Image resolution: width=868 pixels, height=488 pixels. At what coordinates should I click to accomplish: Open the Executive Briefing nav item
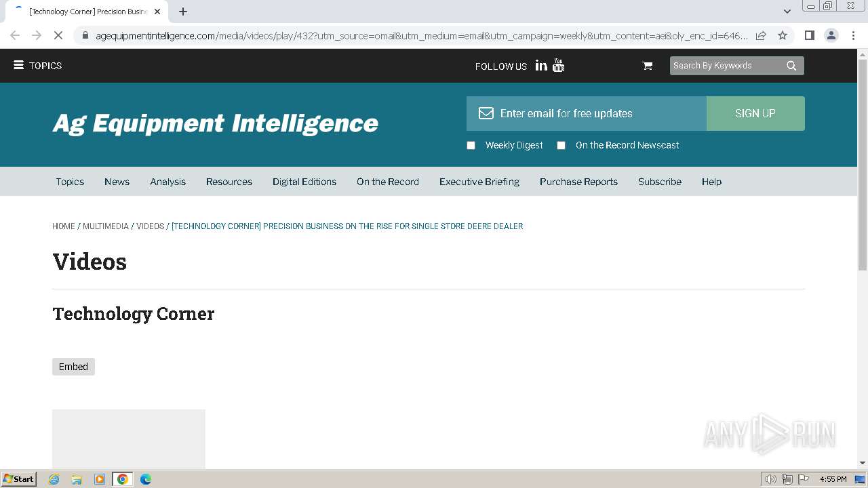[x=479, y=182]
